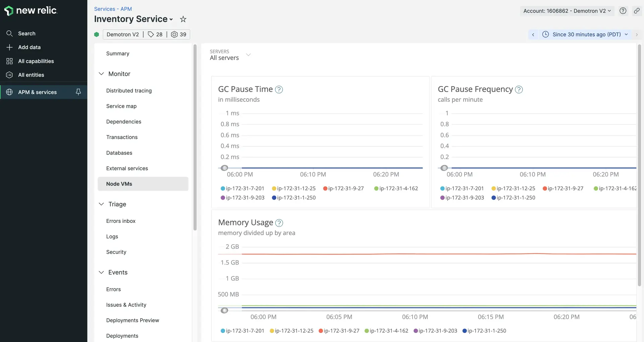Open the All servers dropdown
This screenshot has width=644, height=342.
230,55
